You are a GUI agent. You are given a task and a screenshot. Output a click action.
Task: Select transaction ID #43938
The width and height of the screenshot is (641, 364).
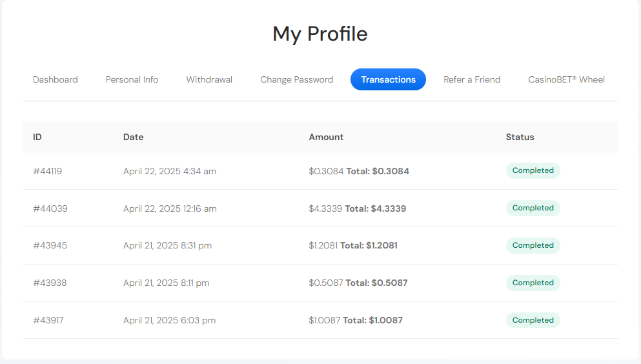50,283
